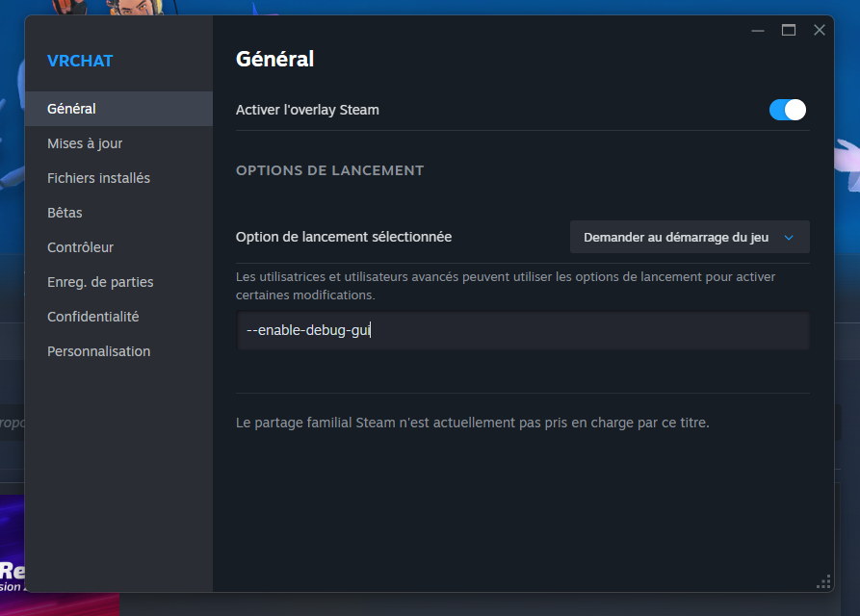Open the launch option selection dropdown

(x=690, y=238)
